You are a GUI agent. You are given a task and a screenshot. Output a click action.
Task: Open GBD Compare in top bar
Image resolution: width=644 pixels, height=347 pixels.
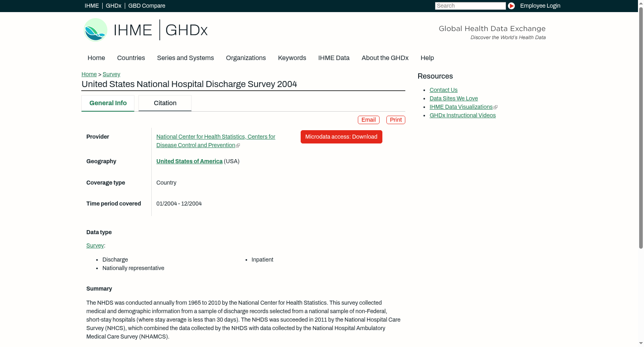point(147,6)
